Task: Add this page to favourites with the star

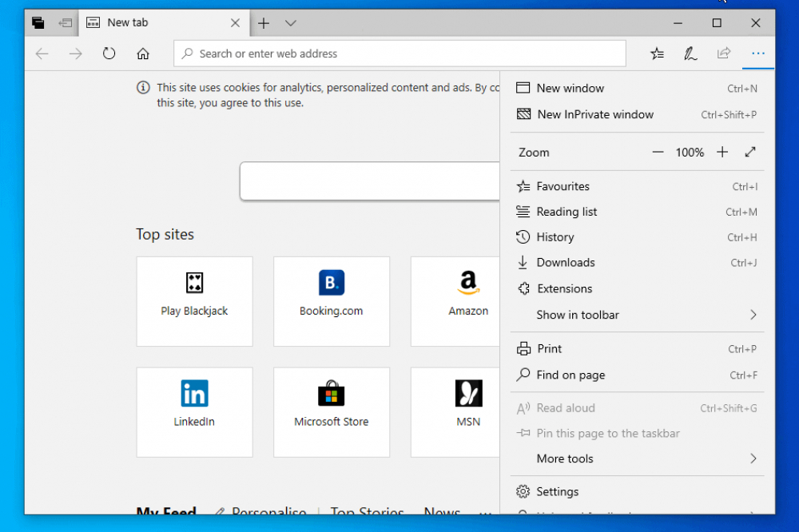Action: click(x=657, y=54)
